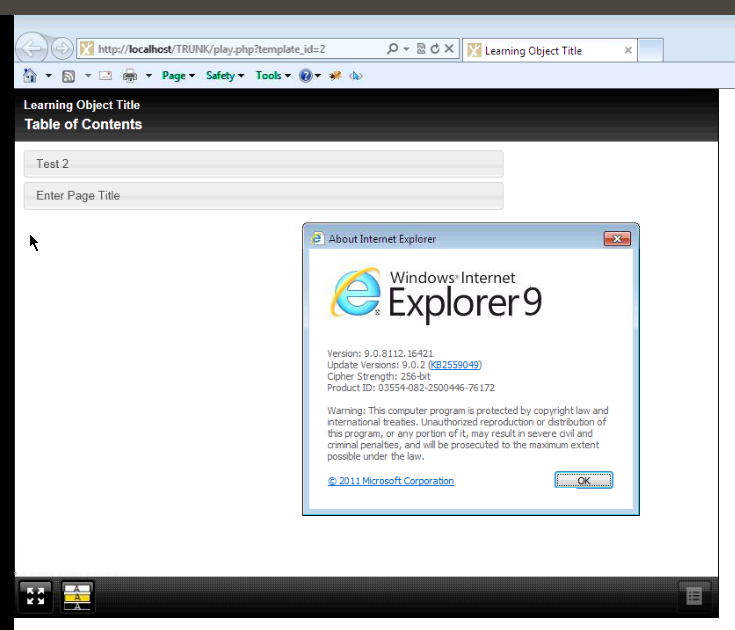Click the browser Back arrow button
Viewport: 735px width, 630px height.
31,48
